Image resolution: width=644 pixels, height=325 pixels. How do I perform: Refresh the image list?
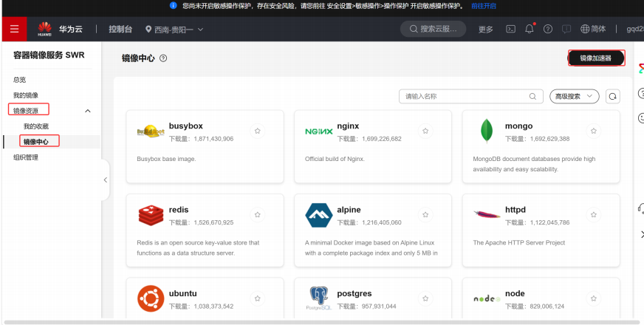click(613, 96)
